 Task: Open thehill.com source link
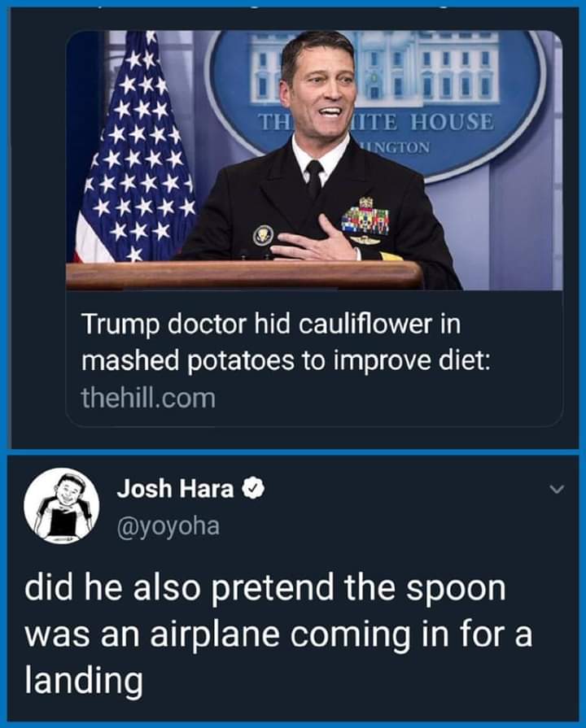coord(148,399)
